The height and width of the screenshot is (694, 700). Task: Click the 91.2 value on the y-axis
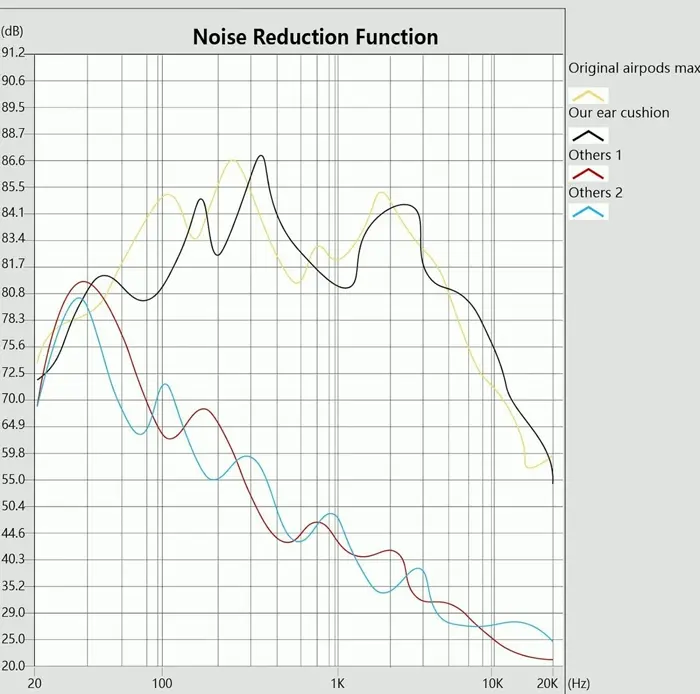pyautogui.click(x=13, y=53)
